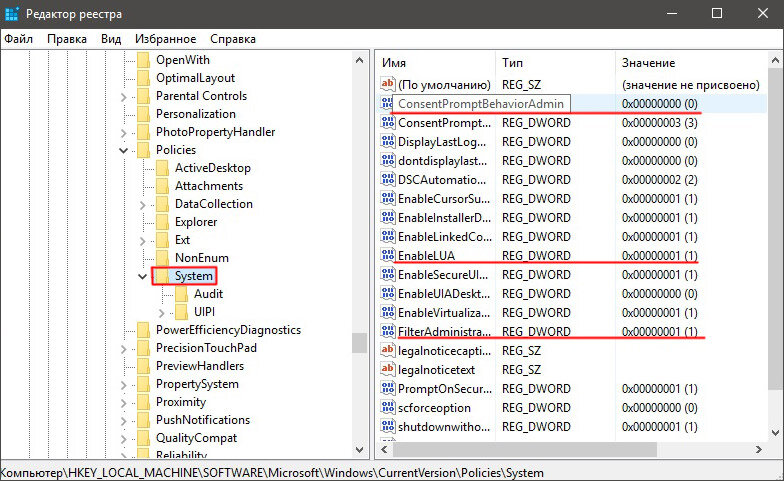Click the scforceoption DWORD icon
784x481 pixels.
pos(388,408)
